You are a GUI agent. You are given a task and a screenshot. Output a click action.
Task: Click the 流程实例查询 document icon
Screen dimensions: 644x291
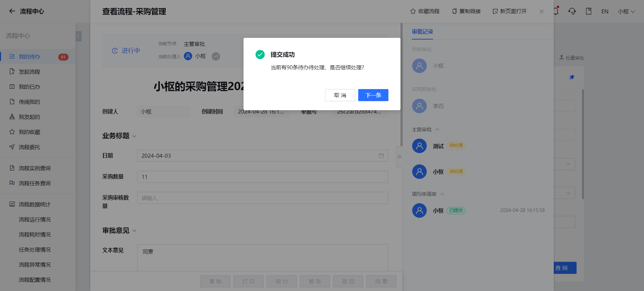pos(12,168)
